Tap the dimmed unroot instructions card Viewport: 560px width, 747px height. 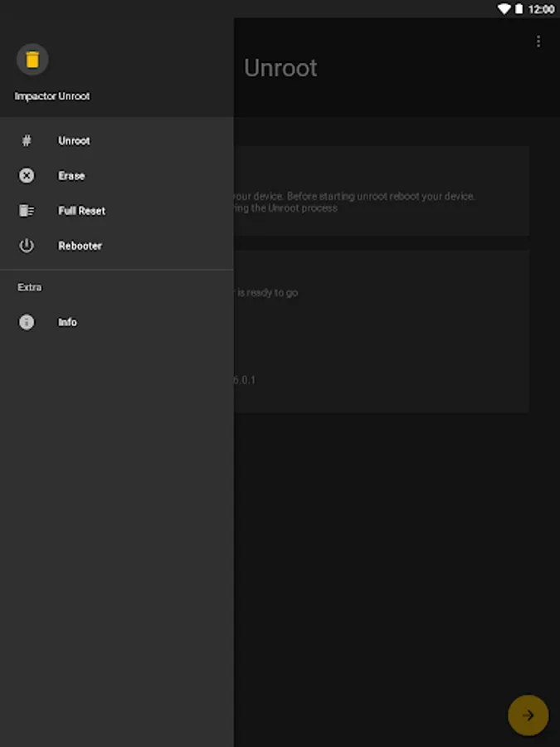point(382,191)
